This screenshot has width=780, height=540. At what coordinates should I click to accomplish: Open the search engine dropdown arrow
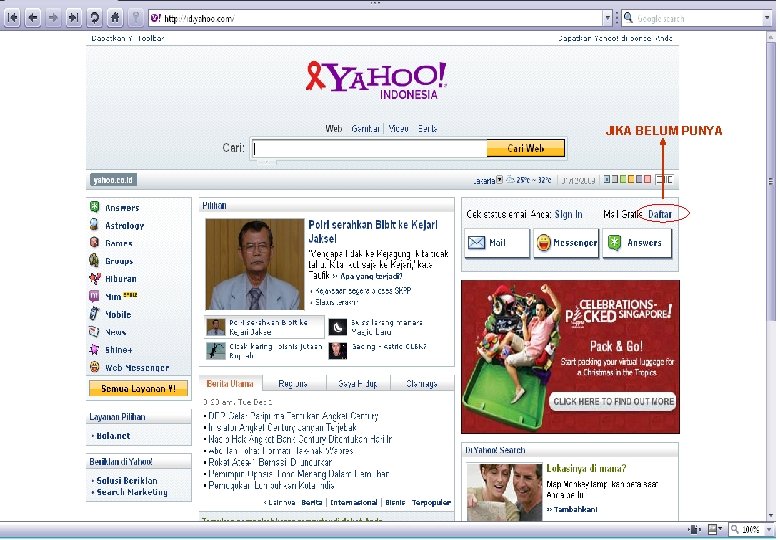point(767,18)
